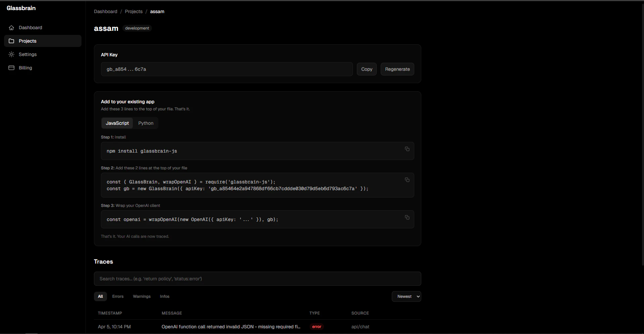644x334 pixels.
Task: Open the Newest sort dropdown
Action: pos(406,296)
